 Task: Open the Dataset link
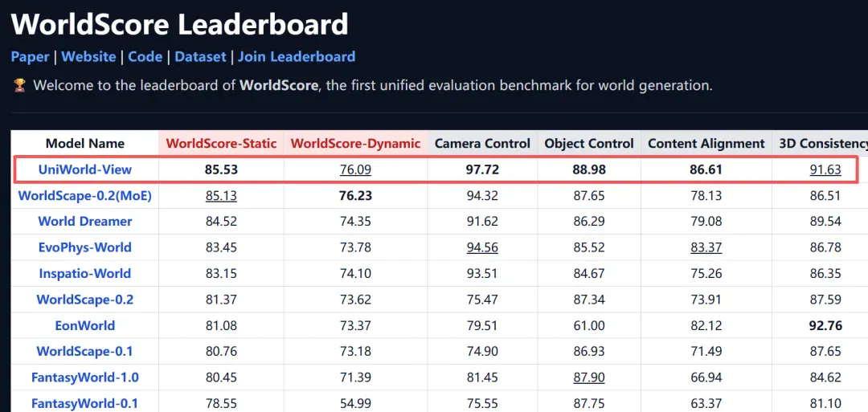point(200,56)
